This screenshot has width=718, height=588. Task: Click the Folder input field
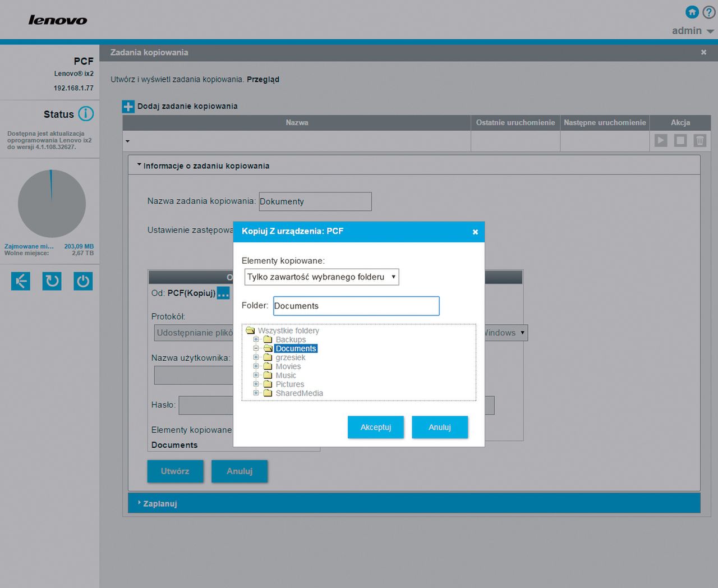tap(356, 306)
